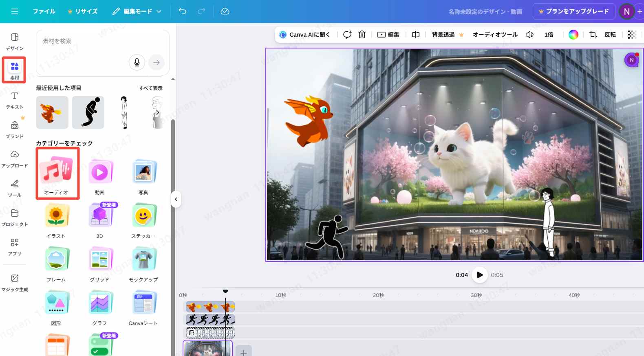Viewport: 644px width, 356px height.
Task: Open the ツール side panel
Action: pyautogui.click(x=15, y=188)
